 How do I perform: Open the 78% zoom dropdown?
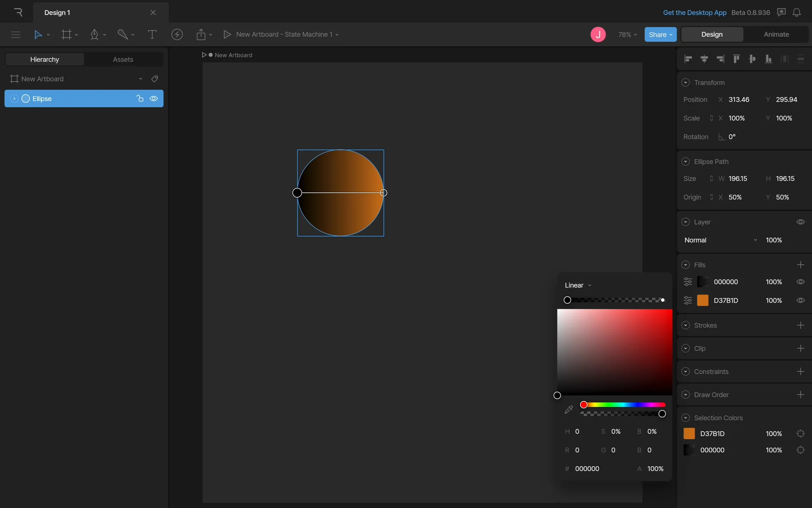pyautogui.click(x=627, y=35)
